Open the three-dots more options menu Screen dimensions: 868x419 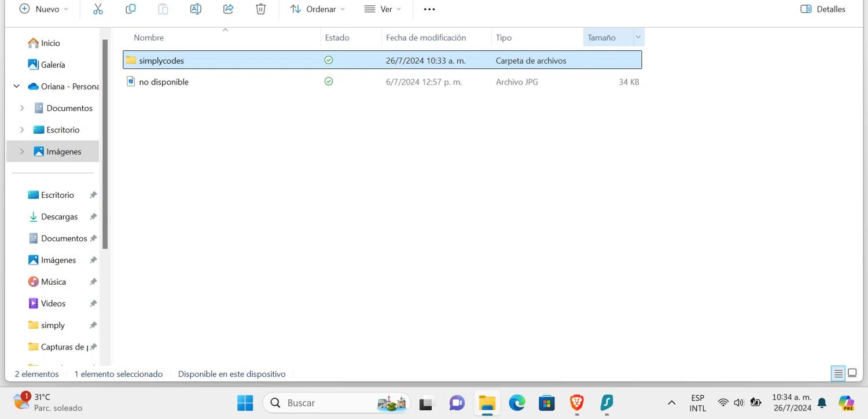tap(429, 9)
